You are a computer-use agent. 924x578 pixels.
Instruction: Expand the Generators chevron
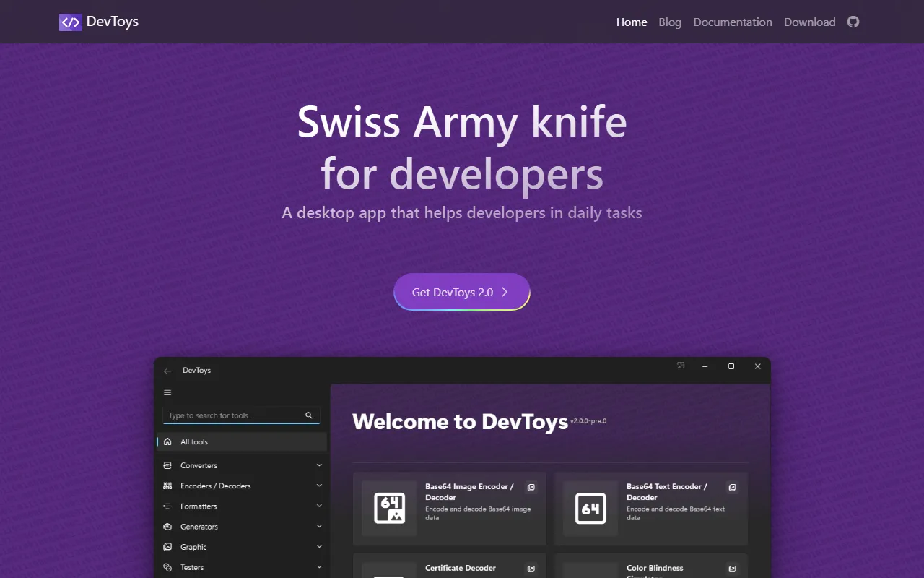click(x=319, y=527)
